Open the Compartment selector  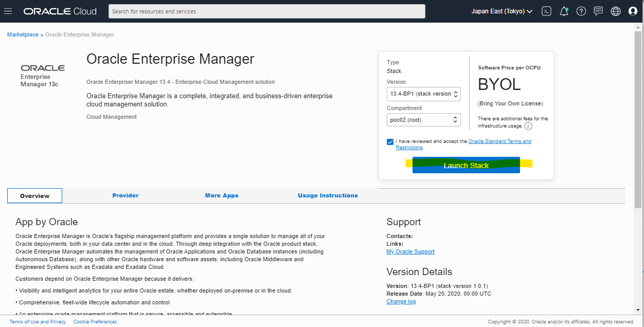[x=423, y=119]
